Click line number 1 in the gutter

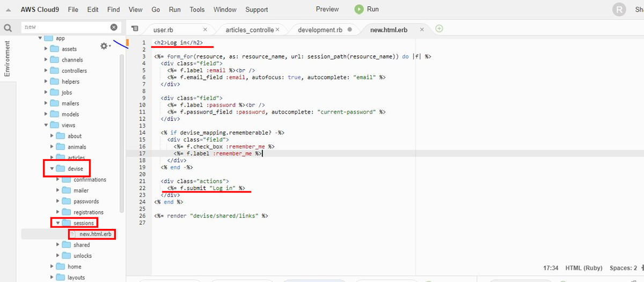coord(144,42)
